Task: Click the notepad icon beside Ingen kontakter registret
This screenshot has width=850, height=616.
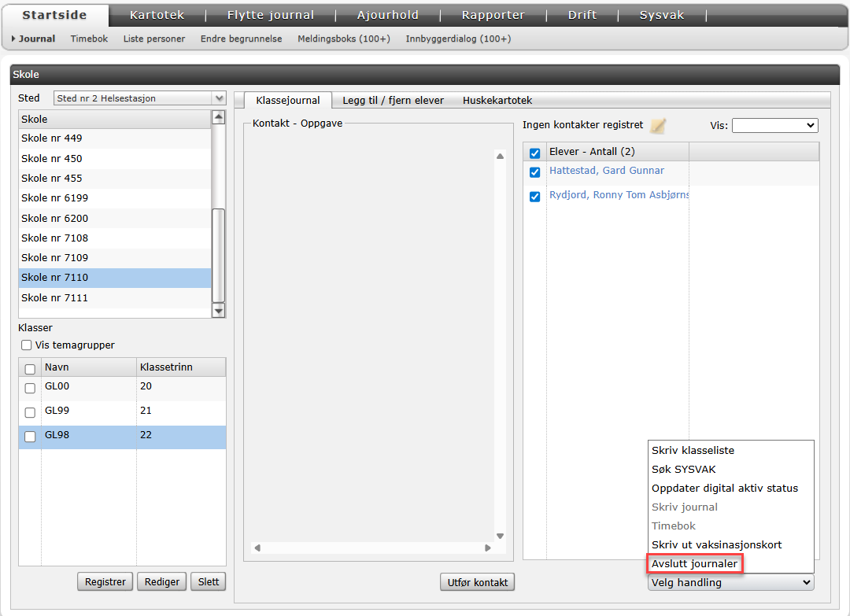Action: (x=658, y=125)
